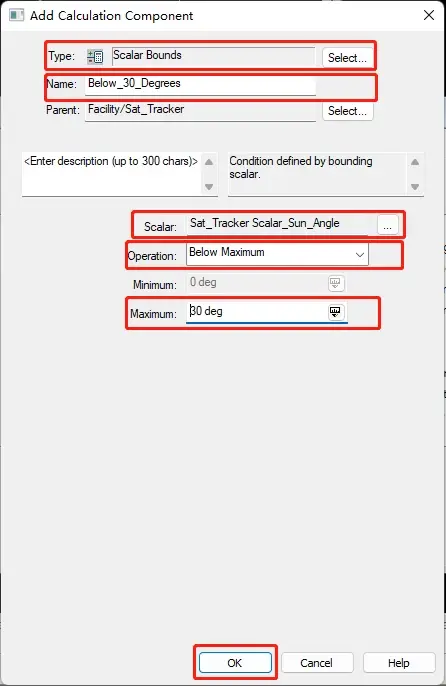Open the Below Maximum combo box
Image resolution: width=446 pixels, height=686 pixels.
pos(277,255)
